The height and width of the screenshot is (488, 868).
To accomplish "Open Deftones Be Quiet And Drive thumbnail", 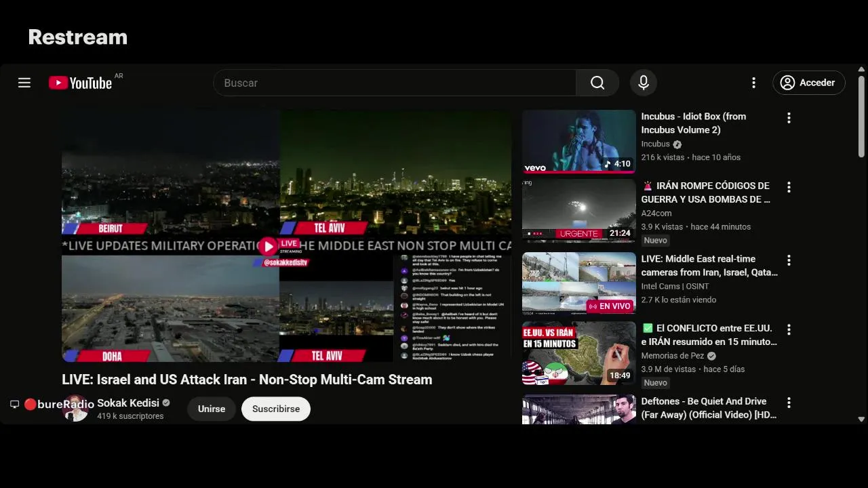I will (x=579, y=409).
